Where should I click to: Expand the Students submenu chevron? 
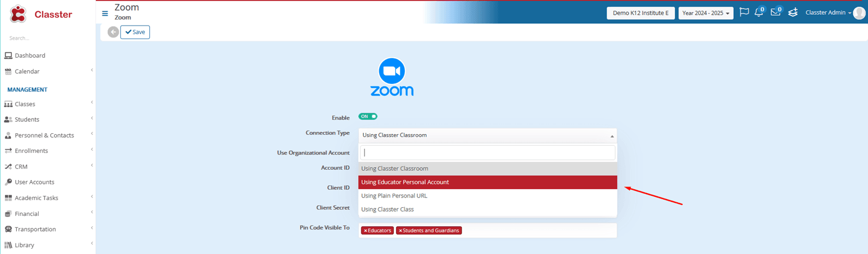(x=92, y=118)
